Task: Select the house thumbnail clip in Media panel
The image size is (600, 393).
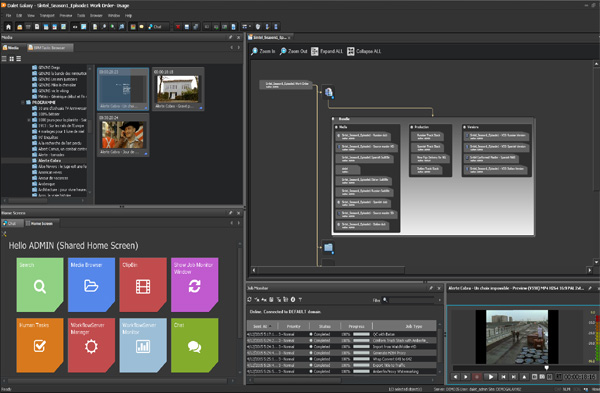Action: [x=178, y=90]
